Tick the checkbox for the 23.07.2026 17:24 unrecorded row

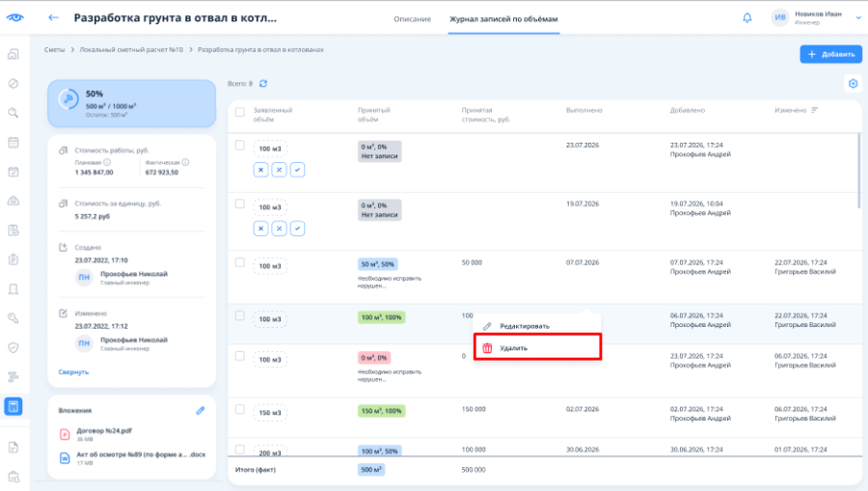tap(240, 145)
